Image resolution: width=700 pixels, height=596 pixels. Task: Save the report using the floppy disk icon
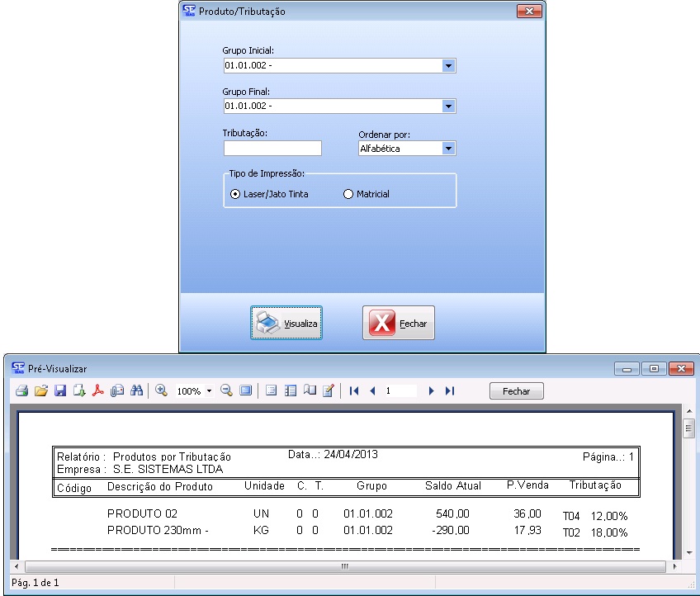tap(59, 391)
